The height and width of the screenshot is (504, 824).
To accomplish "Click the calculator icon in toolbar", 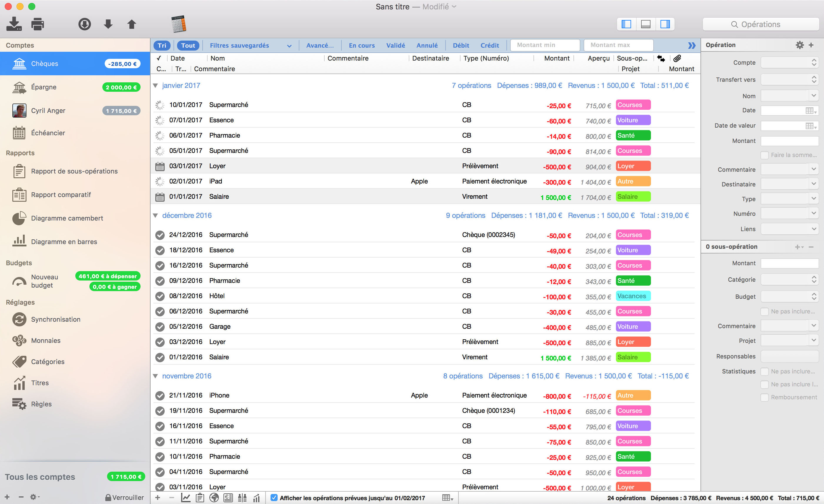I will 179,24.
